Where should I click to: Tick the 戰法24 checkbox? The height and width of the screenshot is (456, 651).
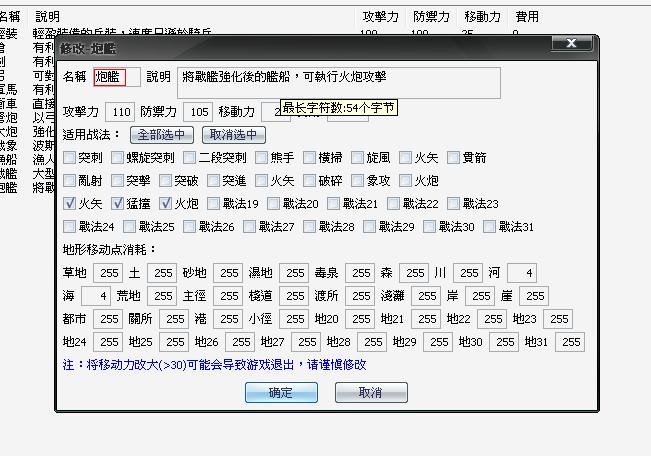click(70, 226)
